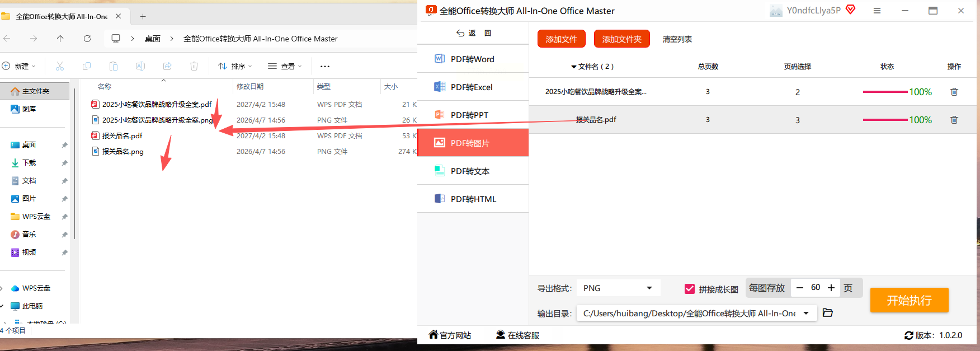The image size is (980, 351).
Task: Click the VIP diamond icon by username
Action: pyautogui.click(x=850, y=10)
